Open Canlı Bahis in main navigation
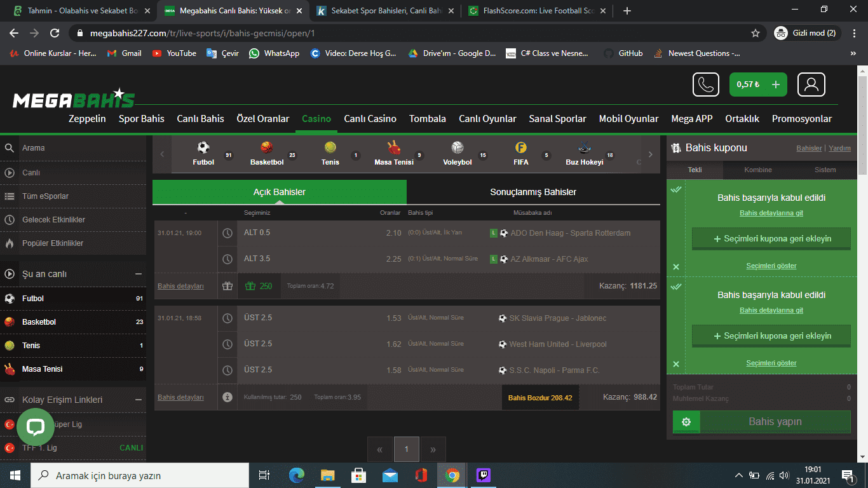 click(200, 119)
